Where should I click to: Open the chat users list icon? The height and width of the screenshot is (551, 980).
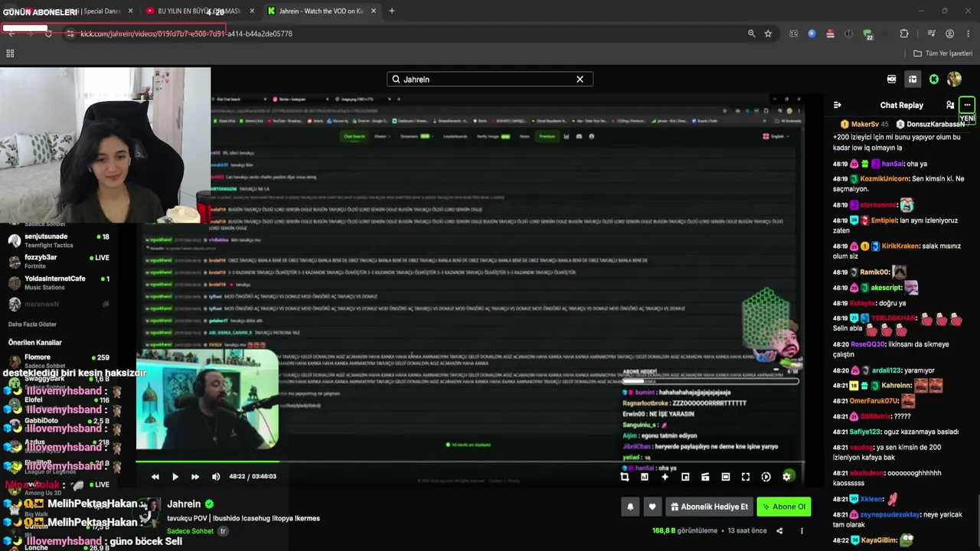tap(950, 105)
